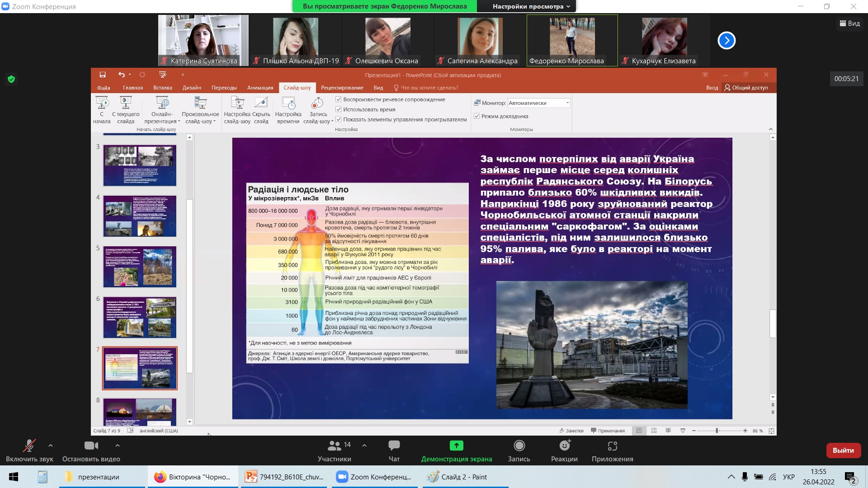The image size is (868, 488).
Task: Switch to Design ribbon tab
Action: pos(192,88)
